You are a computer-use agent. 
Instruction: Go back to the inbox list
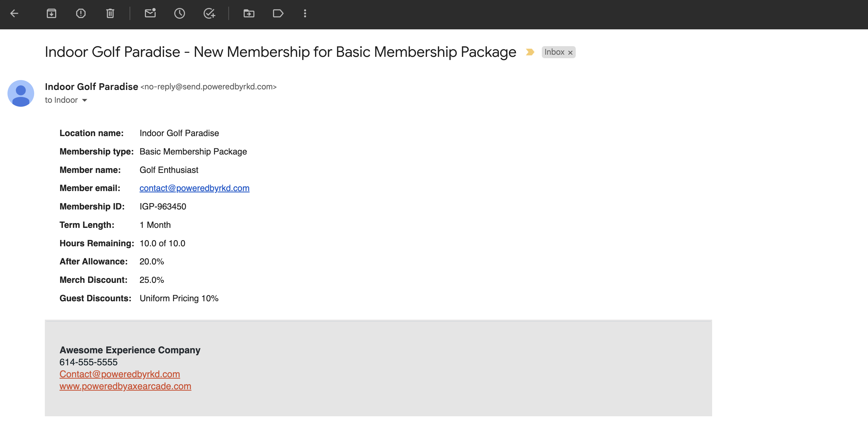[x=14, y=13]
